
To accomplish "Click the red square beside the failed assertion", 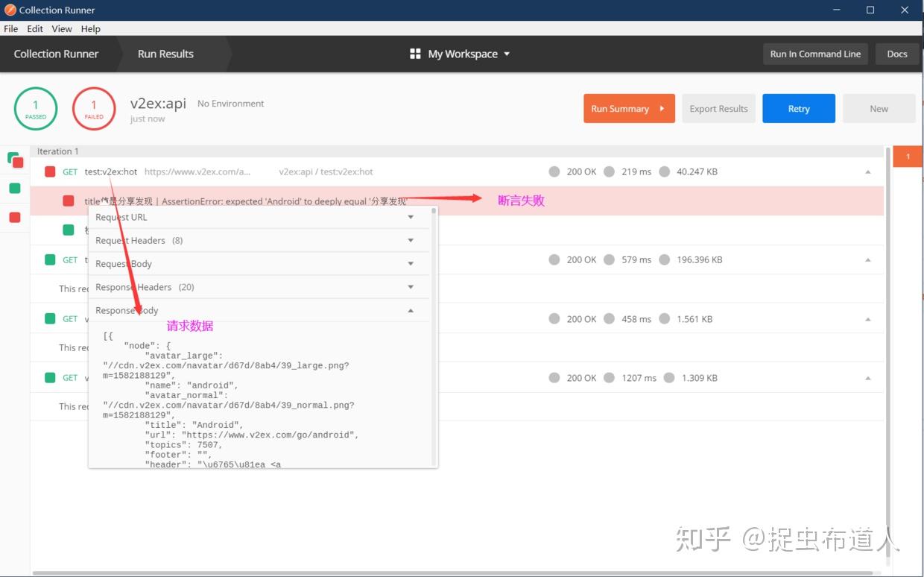I will [x=68, y=200].
